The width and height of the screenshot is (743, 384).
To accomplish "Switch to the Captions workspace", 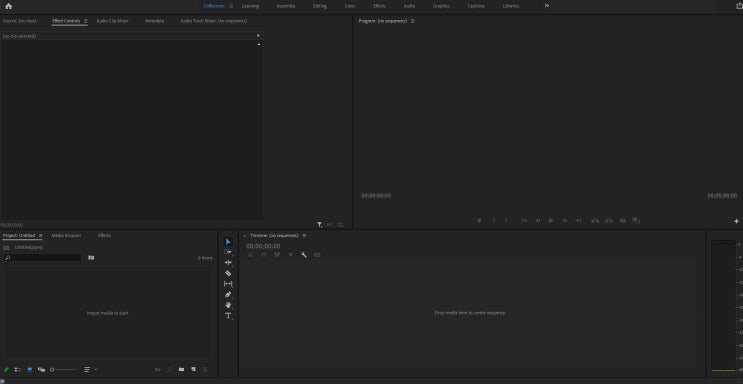I will click(x=476, y=6).
